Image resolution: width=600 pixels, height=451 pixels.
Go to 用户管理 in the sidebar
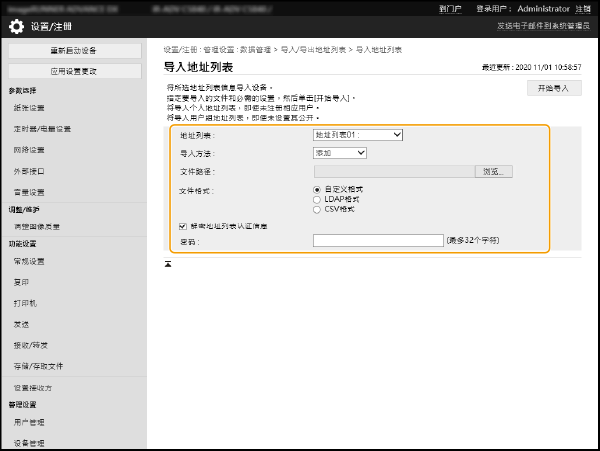click(x=29, y=424)
